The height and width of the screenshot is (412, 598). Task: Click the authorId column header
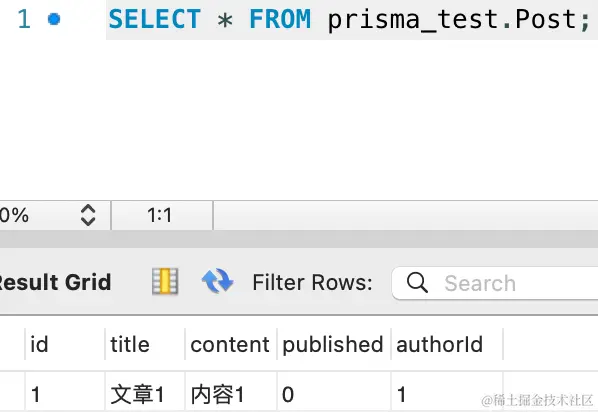click(x=447, y=344)
